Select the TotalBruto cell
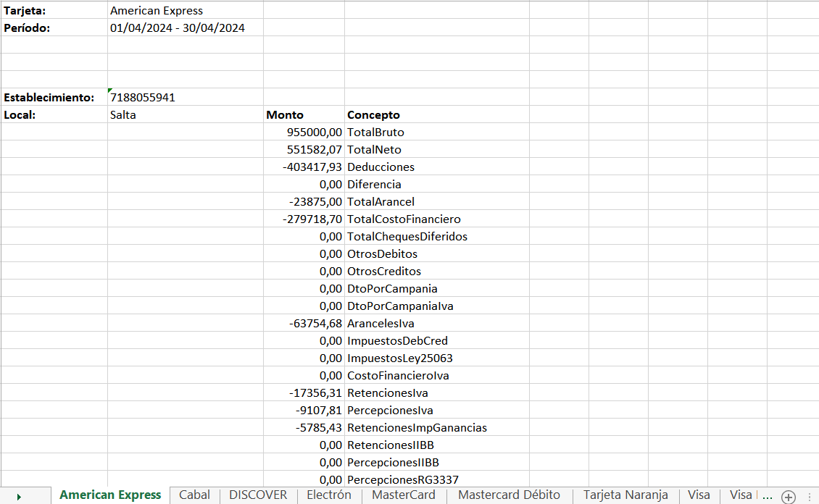The image size is (819, 504). (436, 132)
